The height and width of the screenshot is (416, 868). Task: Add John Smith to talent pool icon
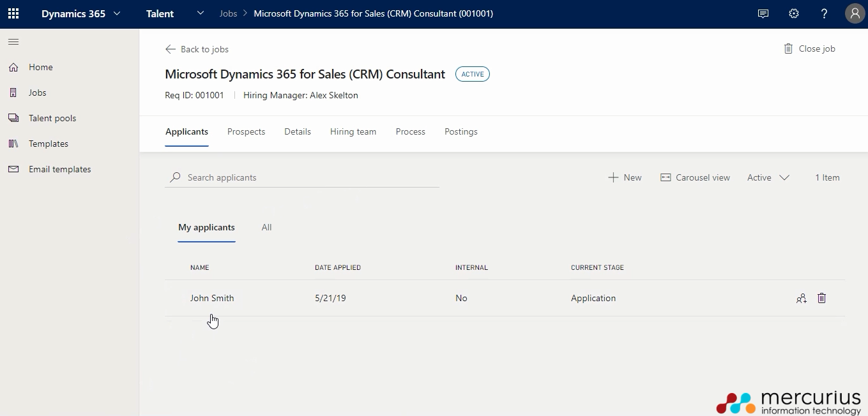(802, 298)
